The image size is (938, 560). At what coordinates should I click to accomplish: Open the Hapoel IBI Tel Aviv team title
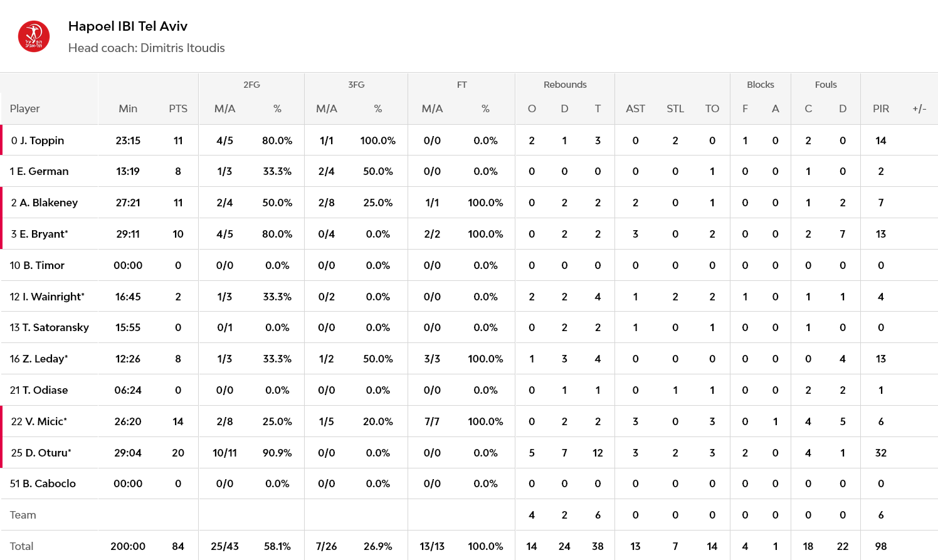pos(128,26)
